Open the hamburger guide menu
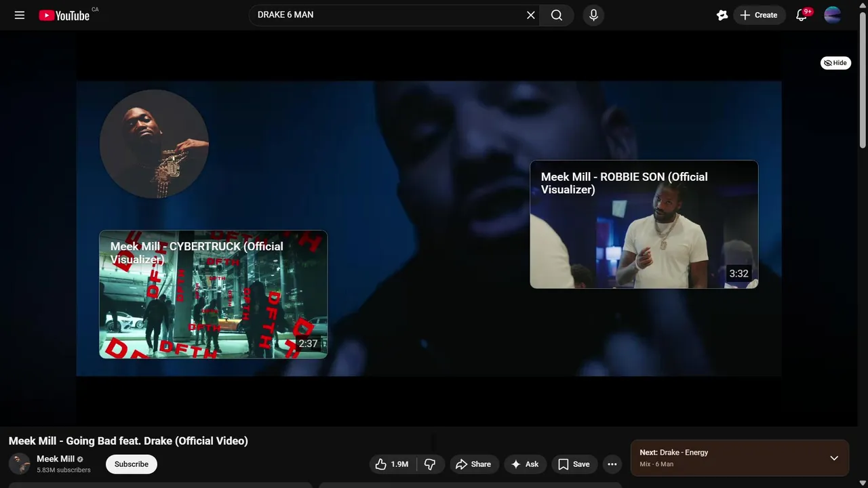Viewport: 868px width, 488px height. [x=20, y=15]
